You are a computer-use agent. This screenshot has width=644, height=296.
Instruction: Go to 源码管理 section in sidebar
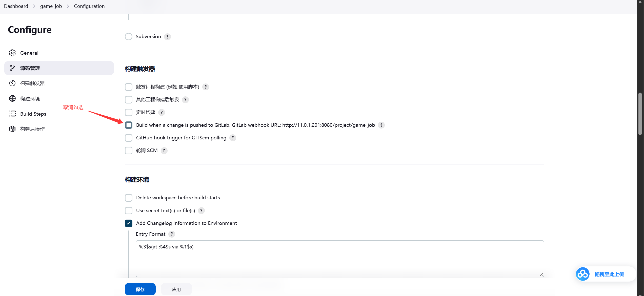59,68
